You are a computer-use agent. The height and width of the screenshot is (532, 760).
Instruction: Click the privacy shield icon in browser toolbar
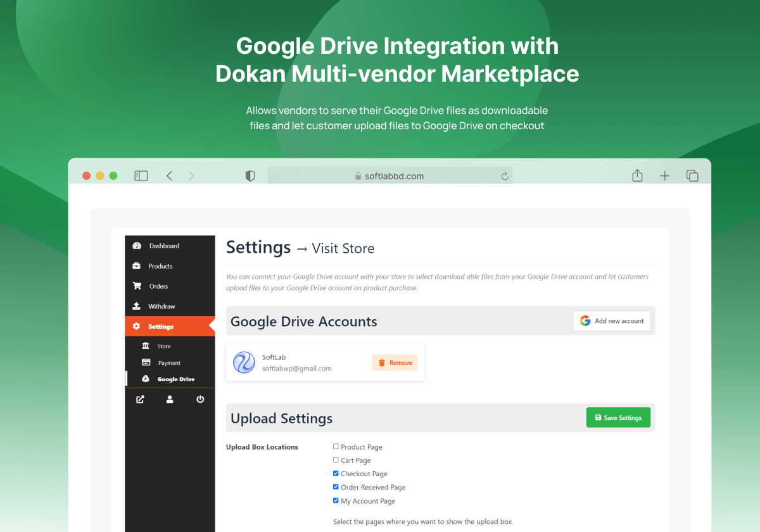250,176
